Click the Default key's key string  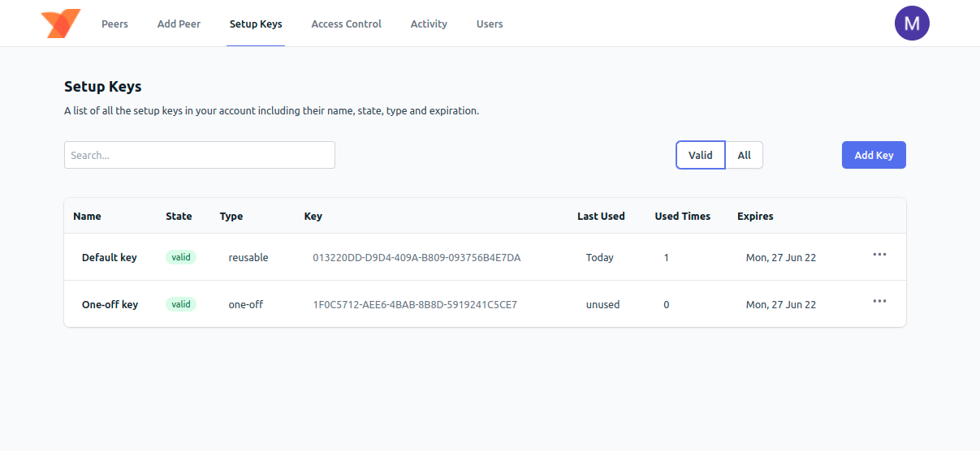point(417,257)
